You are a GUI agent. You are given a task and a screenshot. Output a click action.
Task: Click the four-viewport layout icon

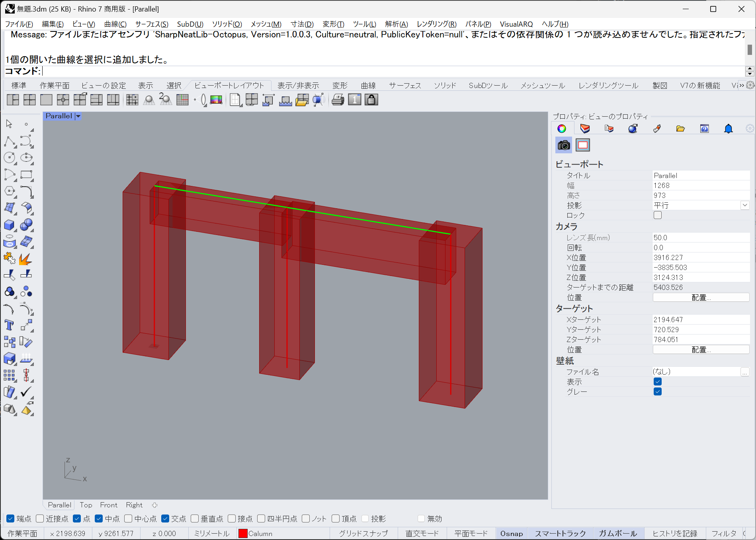[29, 100]
